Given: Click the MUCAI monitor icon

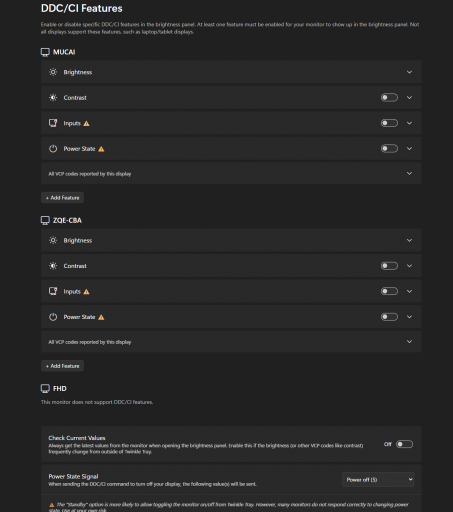Looking at the screenshot, I should coord(45,52).
